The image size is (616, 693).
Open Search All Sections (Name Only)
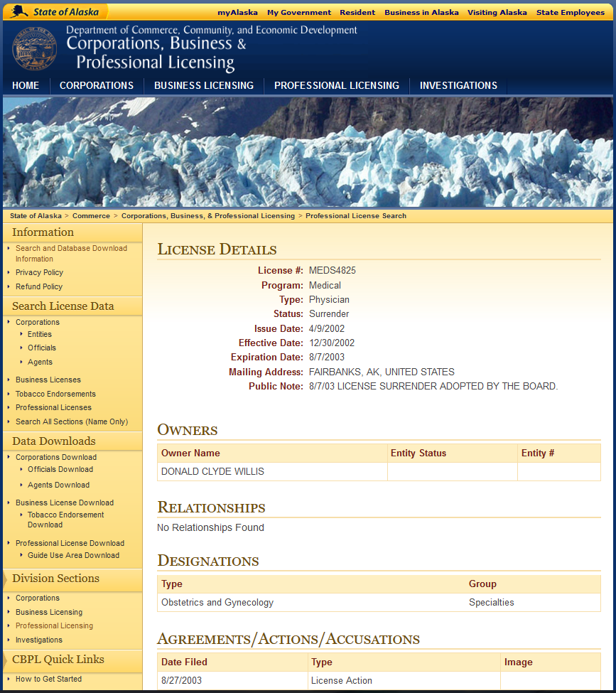72,421
